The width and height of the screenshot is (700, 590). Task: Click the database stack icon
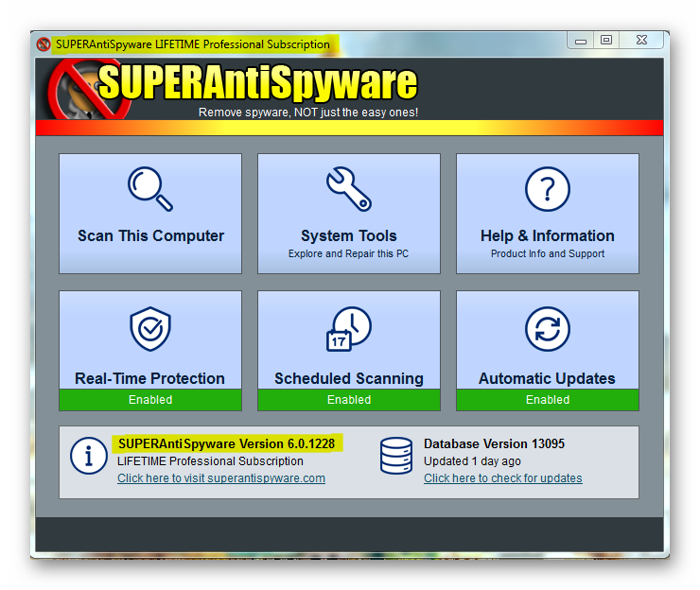coord(396,456)
